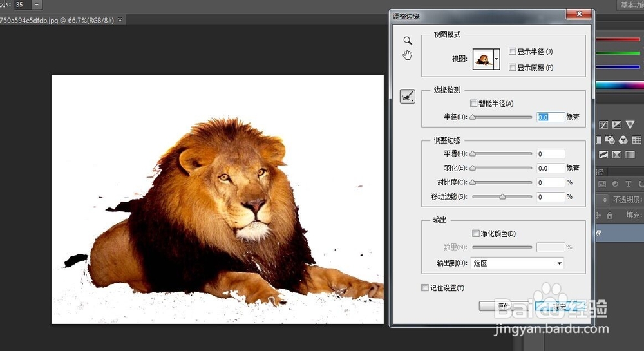
Task: Select the background layer row in Layers panel
Action: point(620,232)
